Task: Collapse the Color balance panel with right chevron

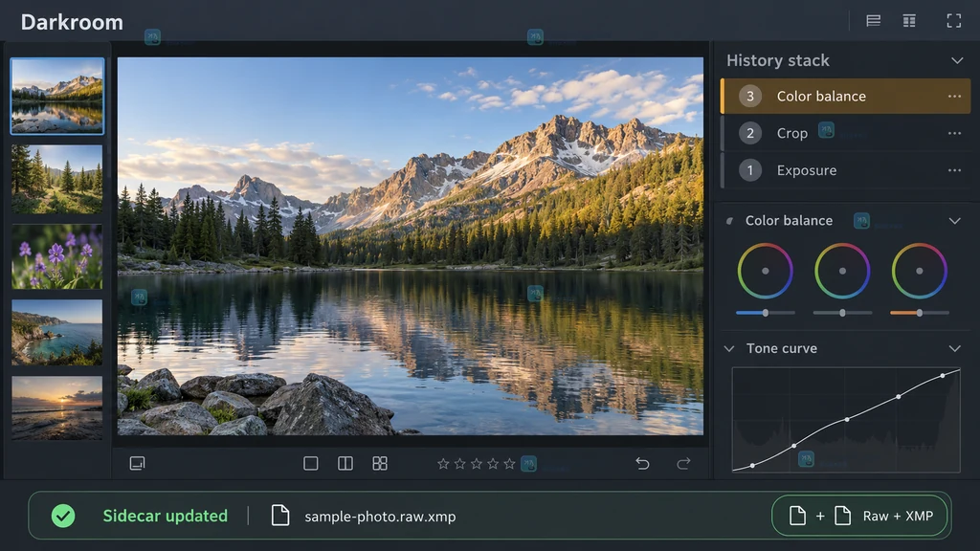Action: pyautogui.click(x=954, y=221)
